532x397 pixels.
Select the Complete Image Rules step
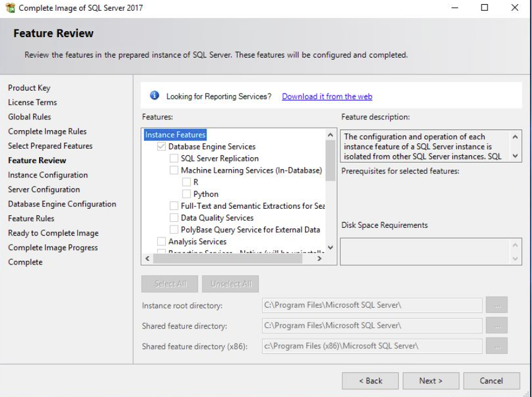pos(47,131)
